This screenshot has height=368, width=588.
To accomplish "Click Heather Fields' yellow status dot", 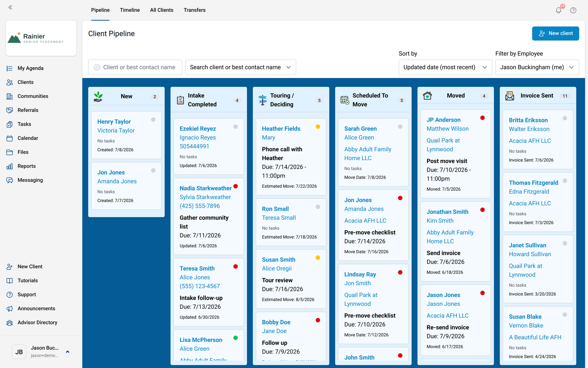I will [x=318, y=127].
